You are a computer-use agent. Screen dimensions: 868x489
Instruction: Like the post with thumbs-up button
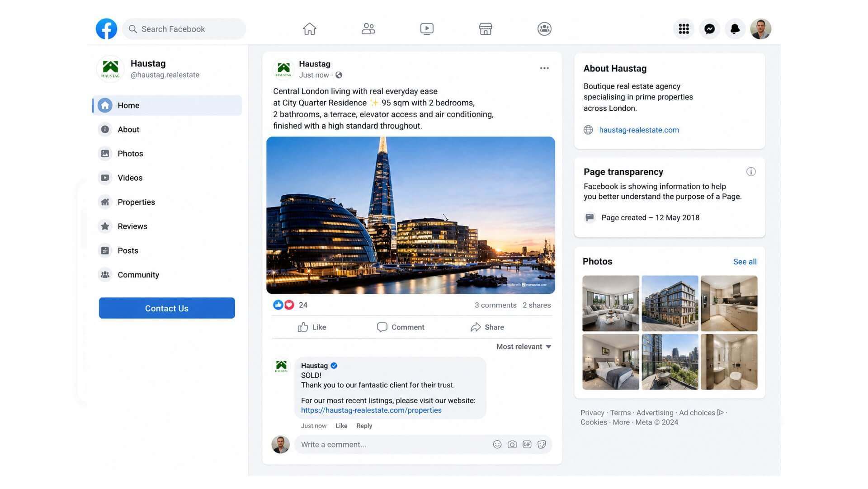pyautogui.click(x=312, y=327)
